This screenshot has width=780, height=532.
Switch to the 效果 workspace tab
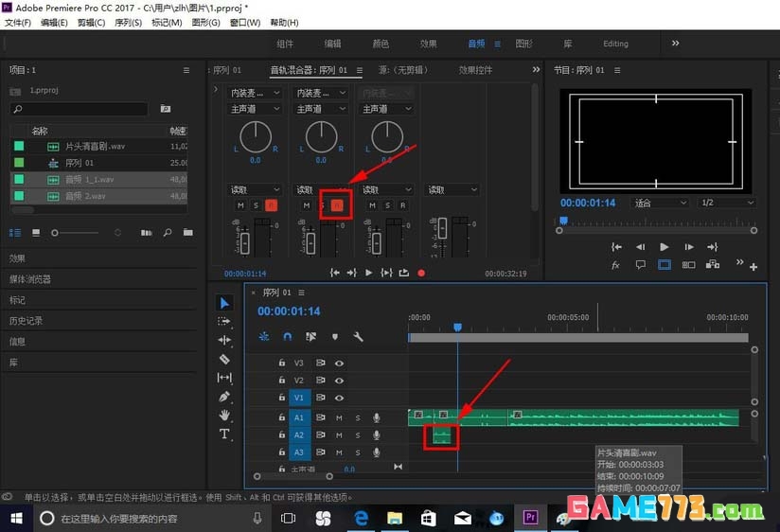428,44
